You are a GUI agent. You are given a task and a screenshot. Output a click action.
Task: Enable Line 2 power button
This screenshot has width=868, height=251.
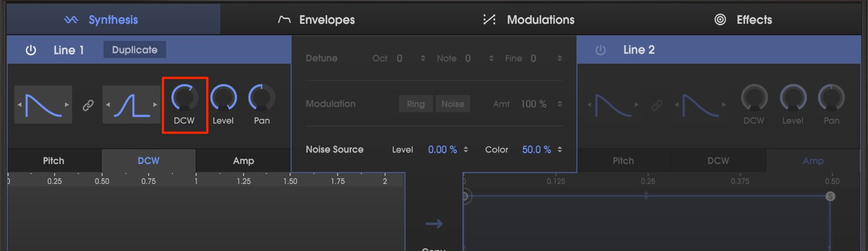[600, 50]
